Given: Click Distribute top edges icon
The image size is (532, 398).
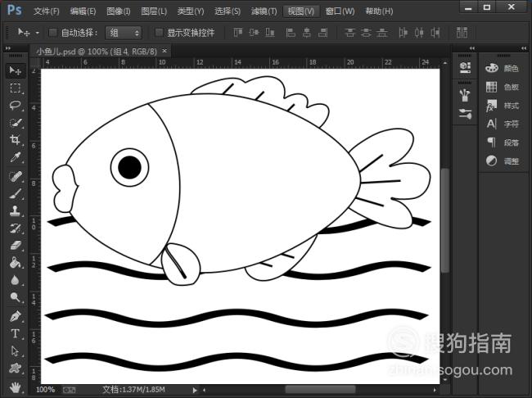Looking at the screenshot, I should coord(349,33).
